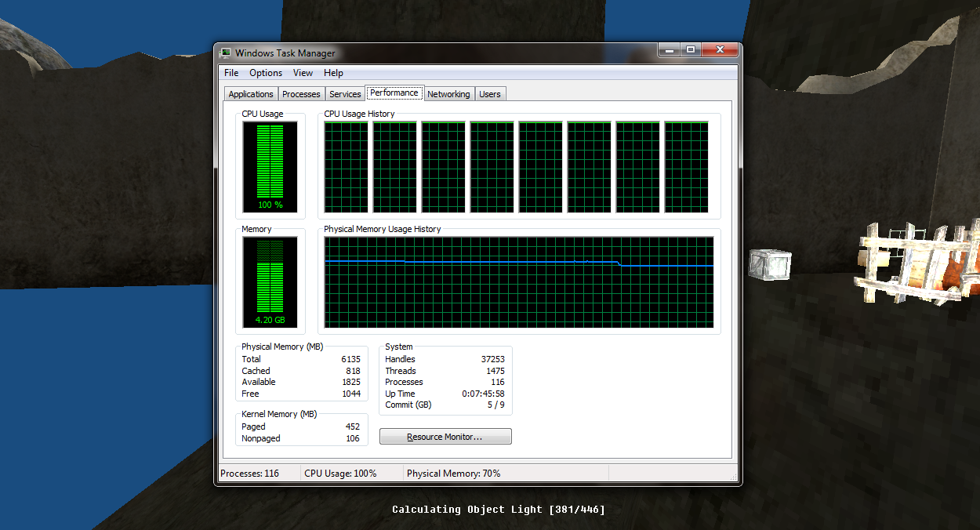Open the View menu
Screen dimensions: 980x530
pyautogui.click(x=303, y=73)
